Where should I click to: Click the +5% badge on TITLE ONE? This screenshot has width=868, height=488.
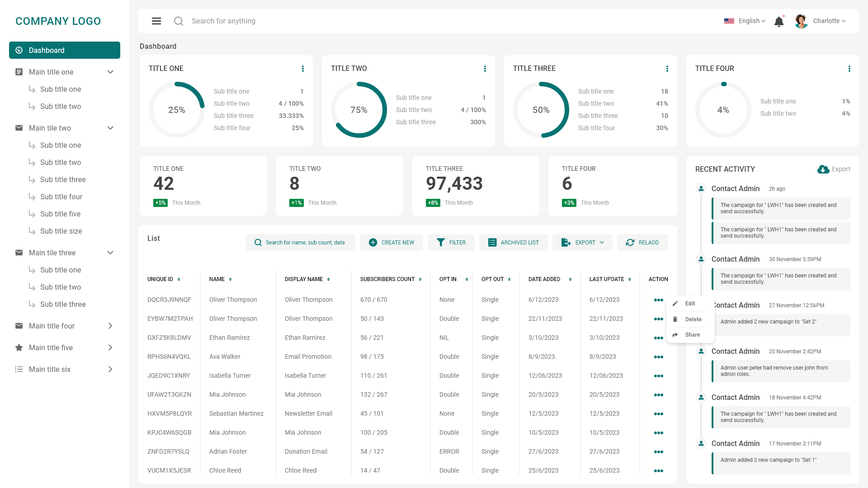[160, 203]
